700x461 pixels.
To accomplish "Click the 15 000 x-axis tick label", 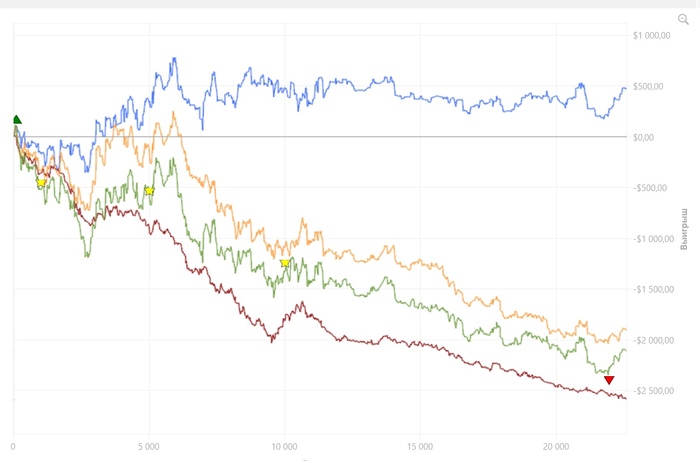I will (x=420, y=446).
